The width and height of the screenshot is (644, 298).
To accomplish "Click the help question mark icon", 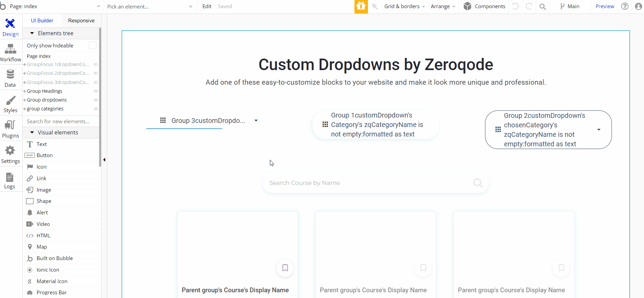I will [625, 6].
